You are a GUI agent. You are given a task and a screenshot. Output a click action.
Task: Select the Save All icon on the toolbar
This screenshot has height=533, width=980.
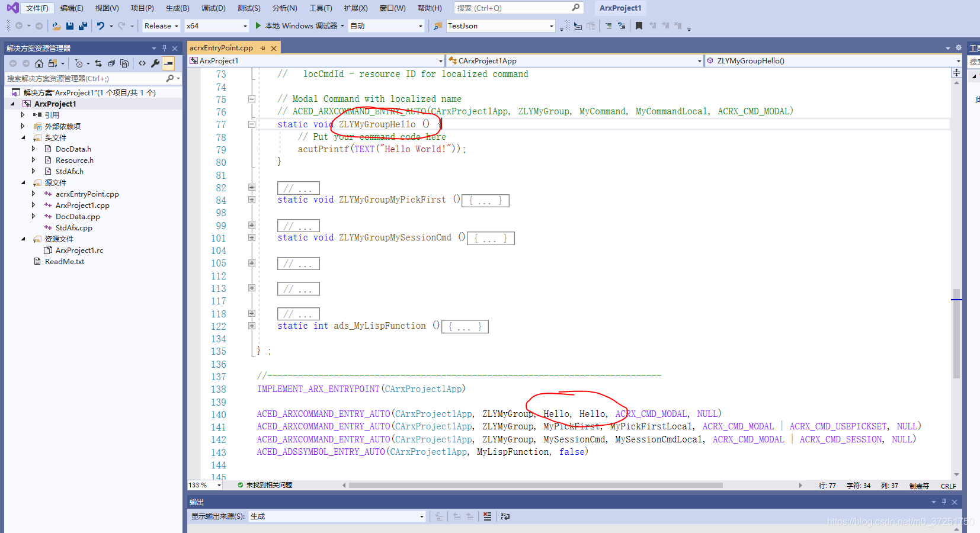pos(82,25)
